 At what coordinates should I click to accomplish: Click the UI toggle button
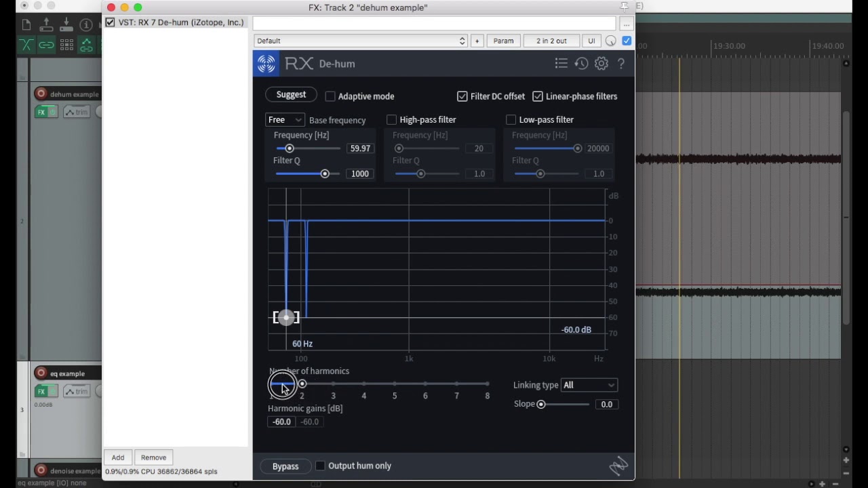[x=591, y=41]
